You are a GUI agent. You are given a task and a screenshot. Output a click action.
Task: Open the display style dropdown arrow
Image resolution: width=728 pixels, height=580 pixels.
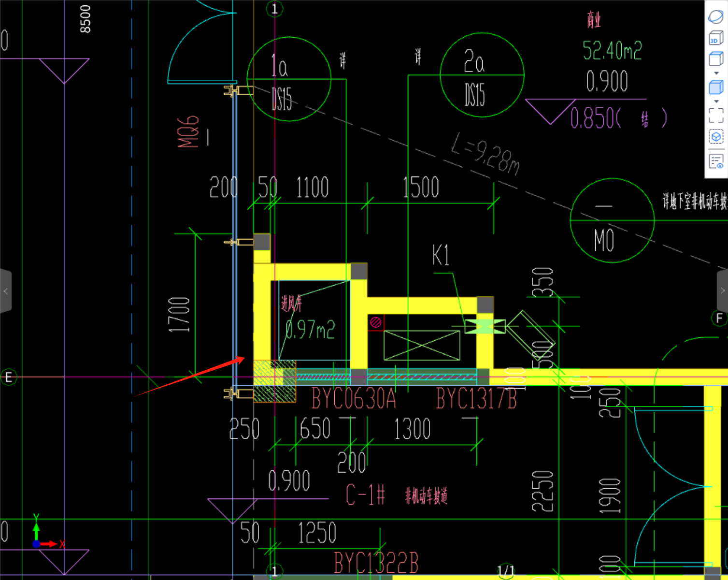[x=716, y=101]
